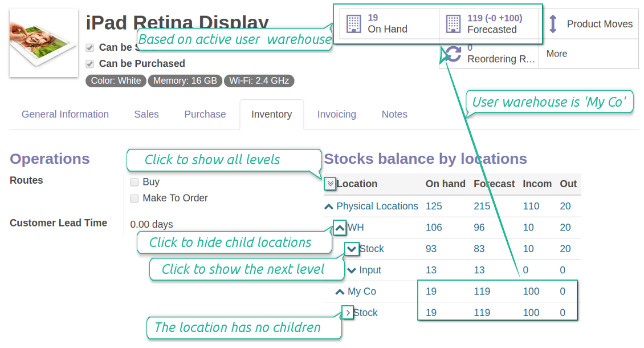This screenshot has width=644, height=348.
Task: Toggle the Can be Sold checkbox
Action: coord(90,48)
